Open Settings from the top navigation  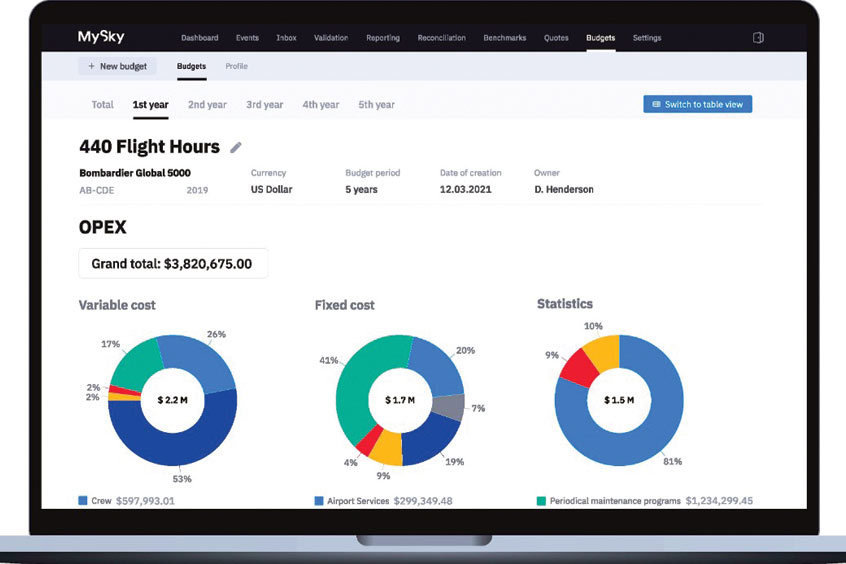(x=646, y=38)
